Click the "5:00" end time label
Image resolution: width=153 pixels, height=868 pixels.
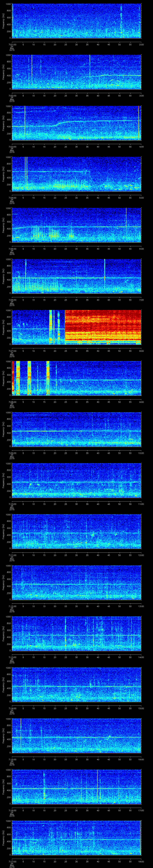coord(141,198)
